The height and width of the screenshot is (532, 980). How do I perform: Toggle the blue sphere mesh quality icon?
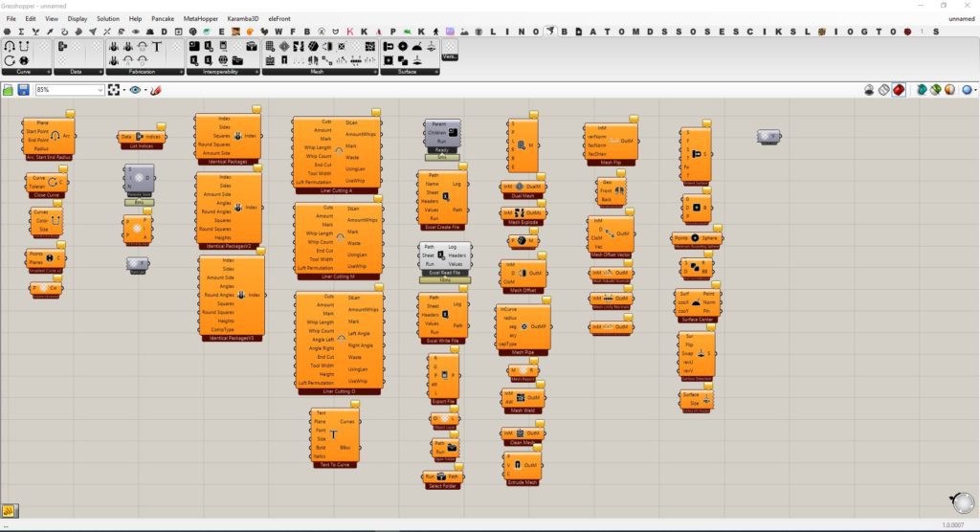967,90
